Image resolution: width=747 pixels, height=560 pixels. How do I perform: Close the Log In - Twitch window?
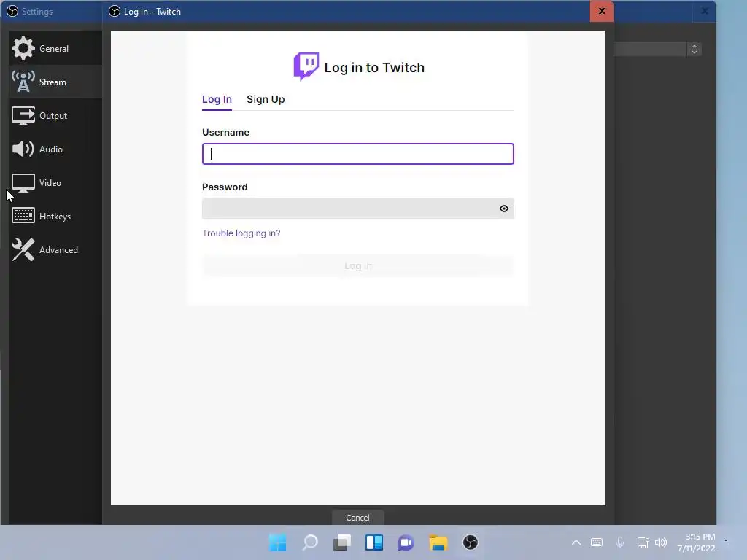pyautogui.click(x=602, y=11)
